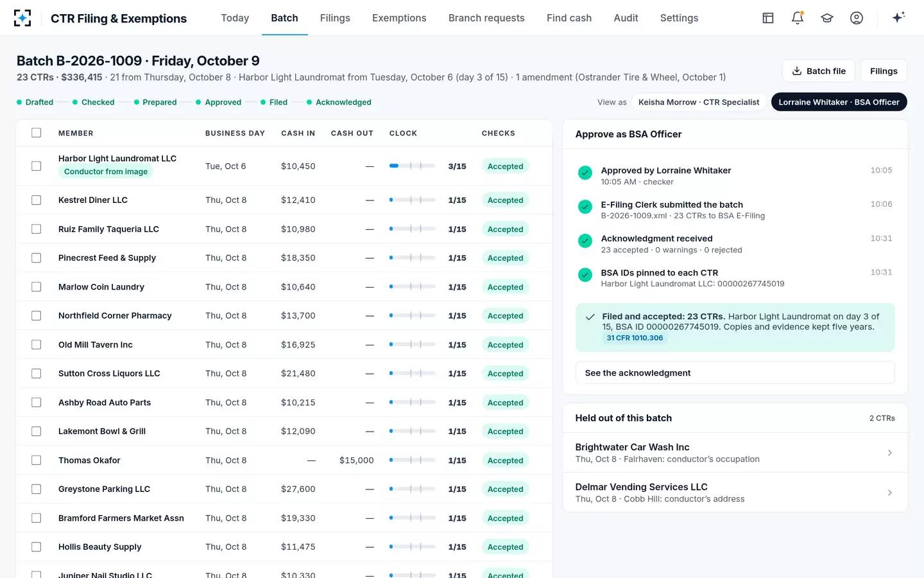
Task: Click the check icon for Acknowledgment received
Action: [x=585, y=241]
